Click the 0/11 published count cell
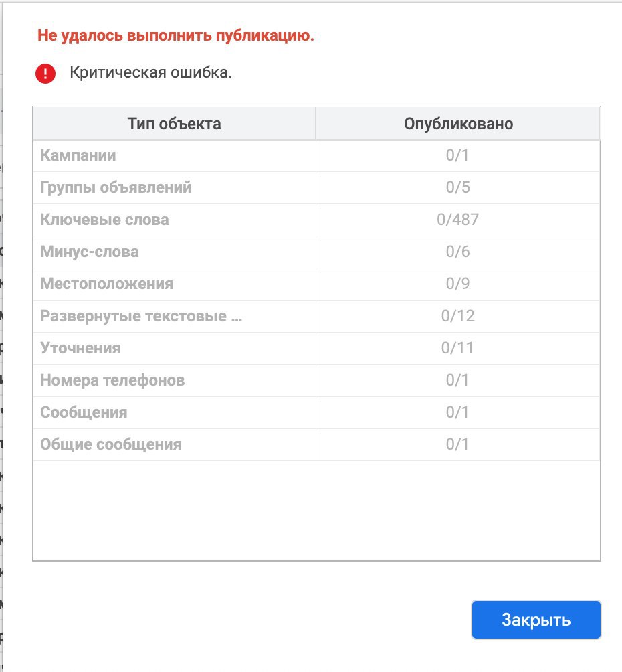Screen dimensions: 622x672 click(457, 349)
